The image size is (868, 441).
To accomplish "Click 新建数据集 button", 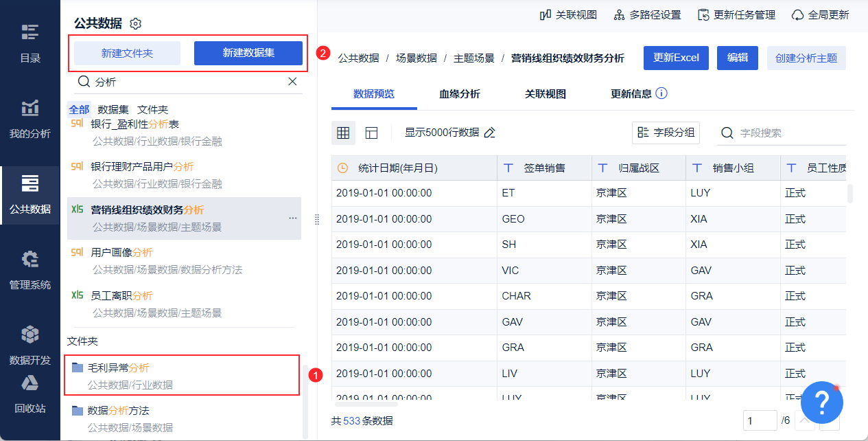I will (x=248, y=53).
